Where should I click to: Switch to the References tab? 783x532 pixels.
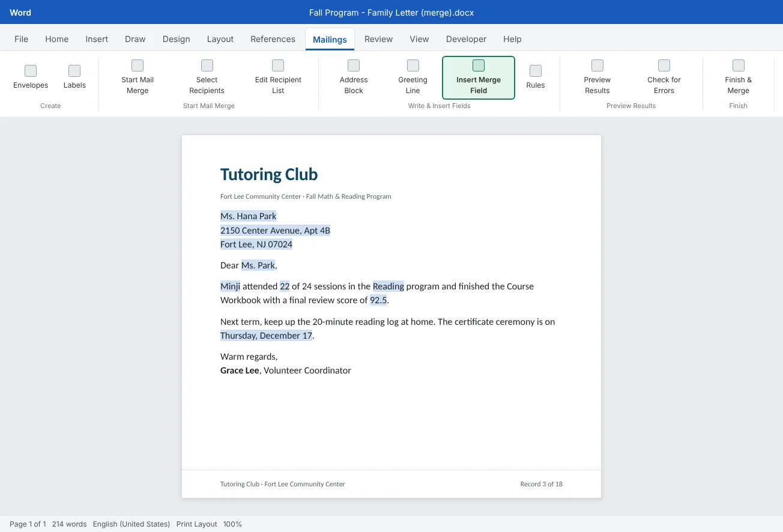coord(273,39)
